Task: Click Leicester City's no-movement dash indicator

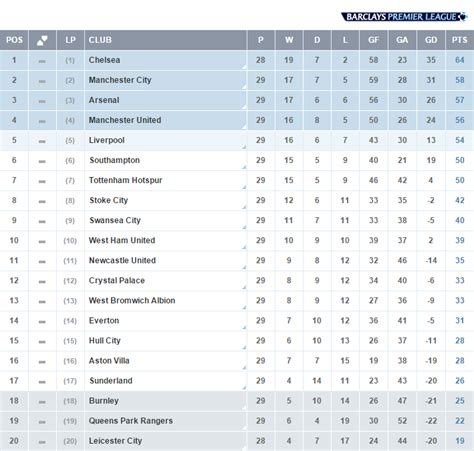Action: (42, 442)
